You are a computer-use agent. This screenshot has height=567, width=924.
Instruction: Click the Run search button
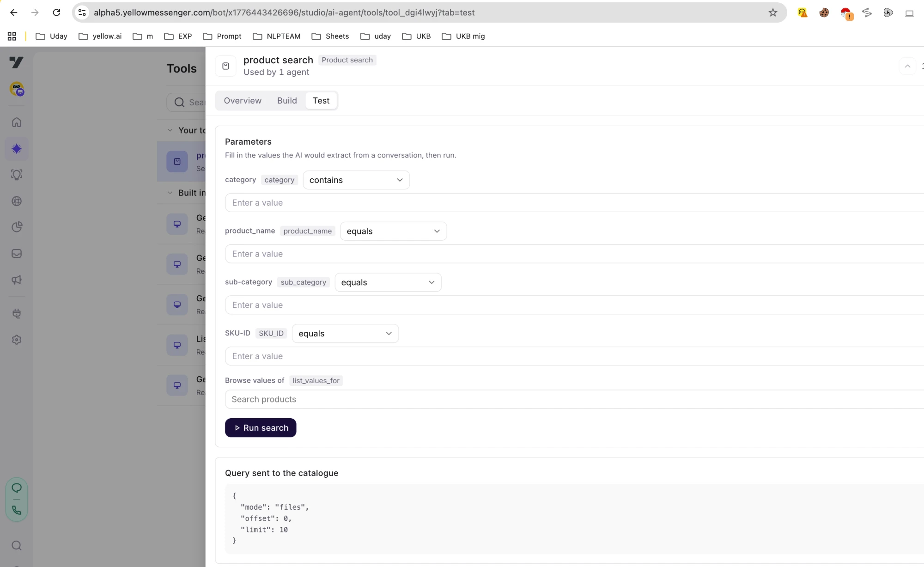click(x=261, y=428)
